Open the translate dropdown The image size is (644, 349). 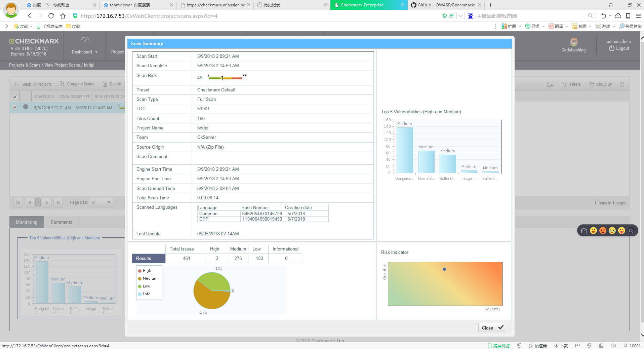[x=558, y=26]
